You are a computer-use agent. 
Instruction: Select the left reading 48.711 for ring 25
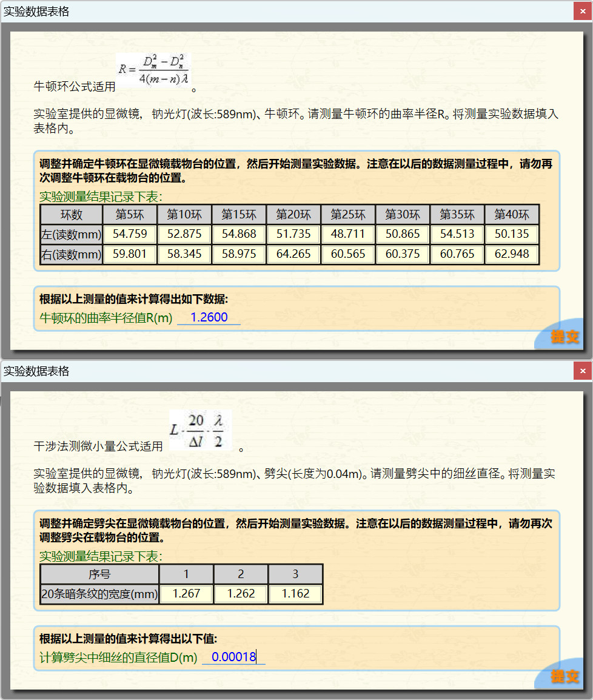[348, 234]
